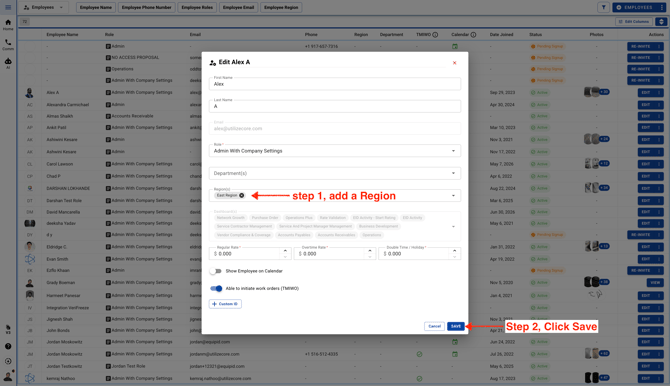Click the Custom ID button

coord(225,304)
